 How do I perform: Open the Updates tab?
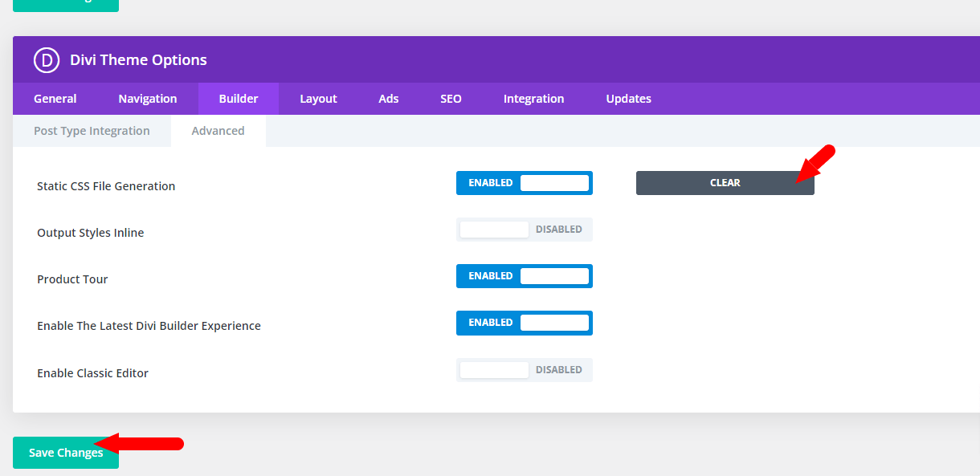click(628, 99)
